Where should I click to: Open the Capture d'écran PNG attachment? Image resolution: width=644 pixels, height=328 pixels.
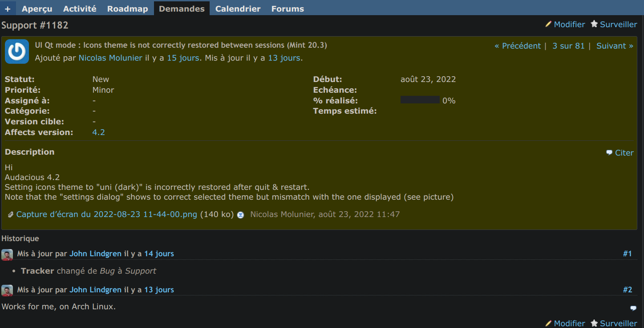click(107, 214)
